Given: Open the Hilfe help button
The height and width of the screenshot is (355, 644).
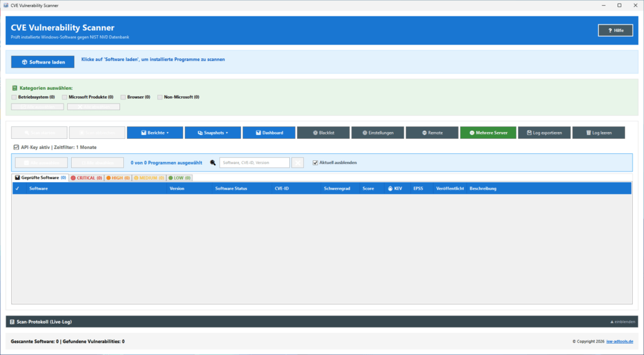Looking at the screenshot, I should 615,30.
